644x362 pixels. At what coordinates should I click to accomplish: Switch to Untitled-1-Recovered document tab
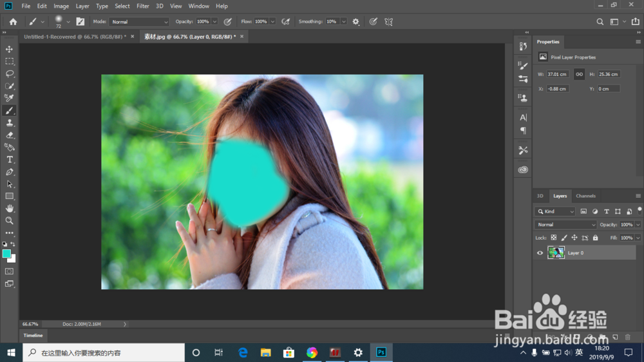click(75, 37)
